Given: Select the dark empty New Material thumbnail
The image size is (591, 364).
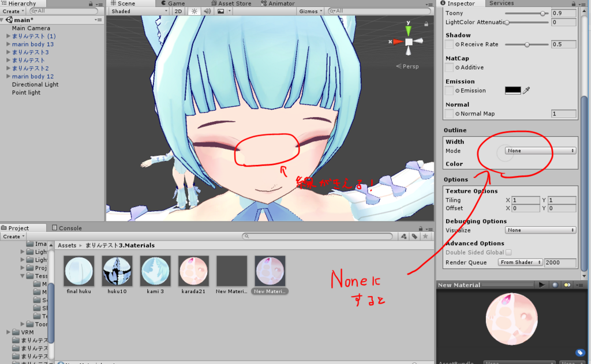Looking at the screenshot, I should pyautogui.click(x=232, y=271).
